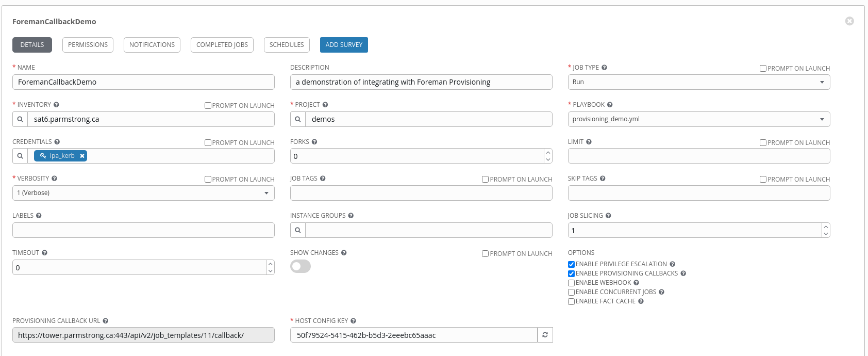The image size is (868, 356).
Task: Regenerate the Host Config Key
Action: 545,335
